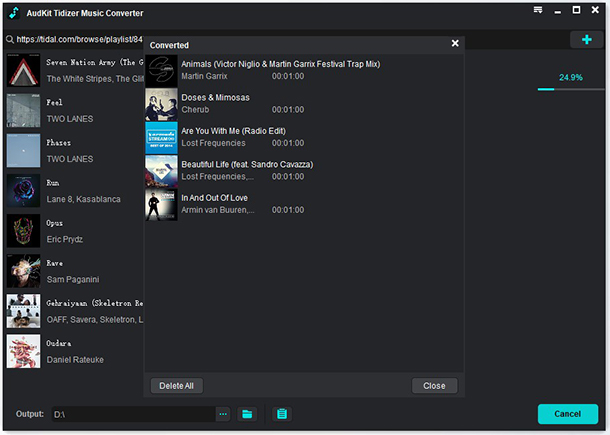The width and height of the screenshot is (610, 435).
Task: Cancel the running conversion
Action: 568,414
